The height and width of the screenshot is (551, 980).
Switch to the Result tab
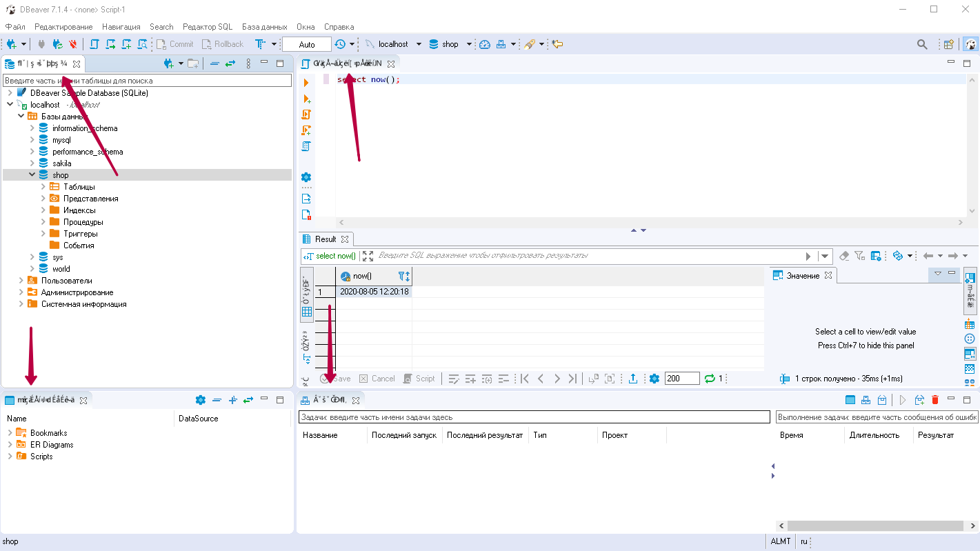326,238
